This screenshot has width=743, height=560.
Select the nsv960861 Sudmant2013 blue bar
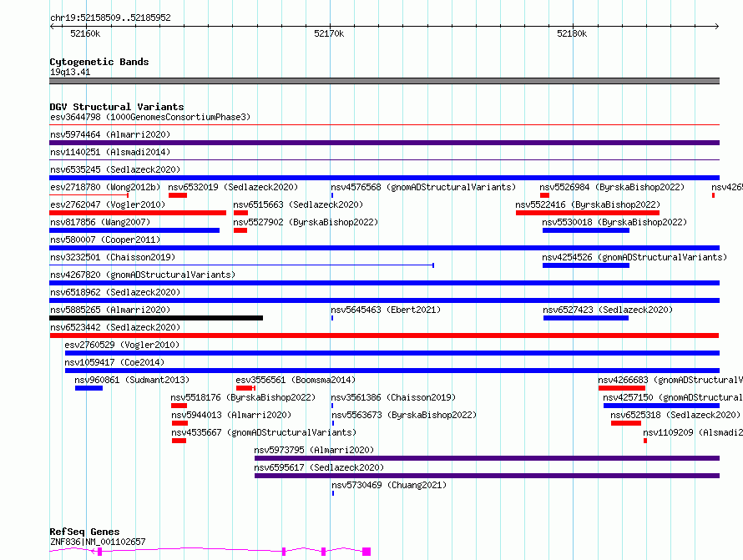(x=88, y=388)
